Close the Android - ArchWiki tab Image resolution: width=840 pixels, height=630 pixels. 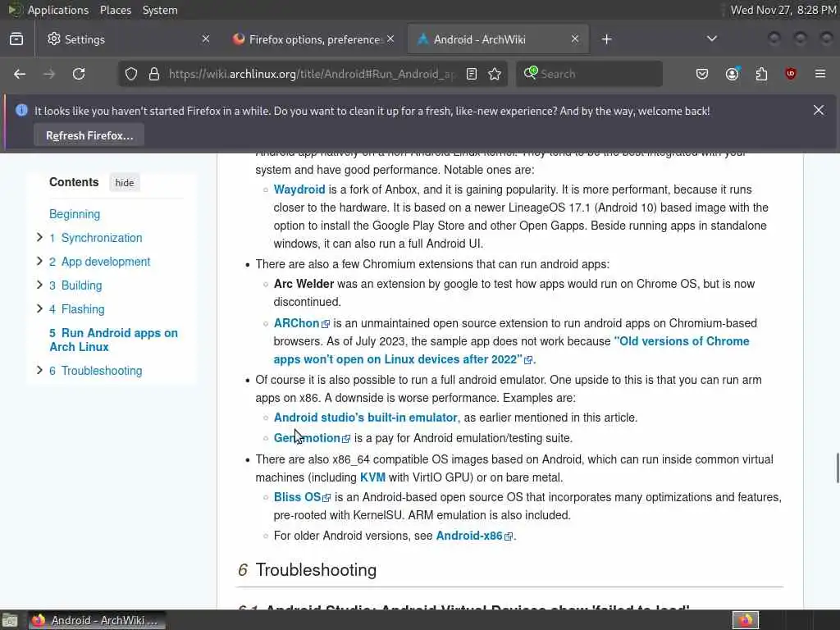click(575, 39)
